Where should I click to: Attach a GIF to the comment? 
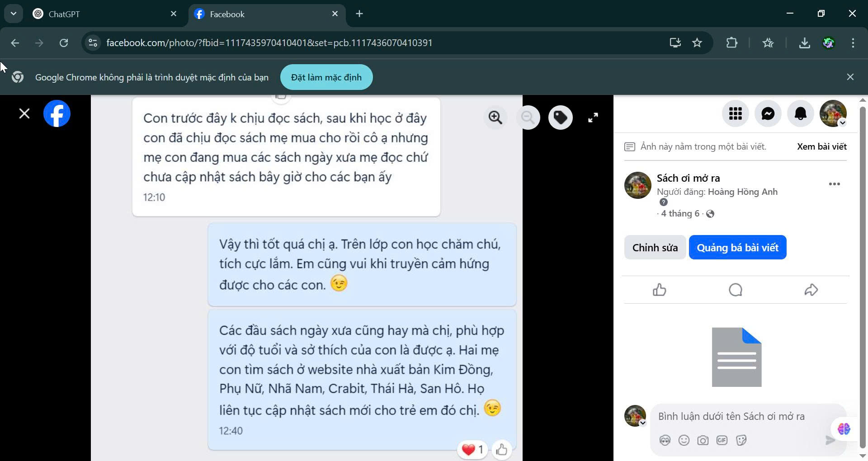722,440
